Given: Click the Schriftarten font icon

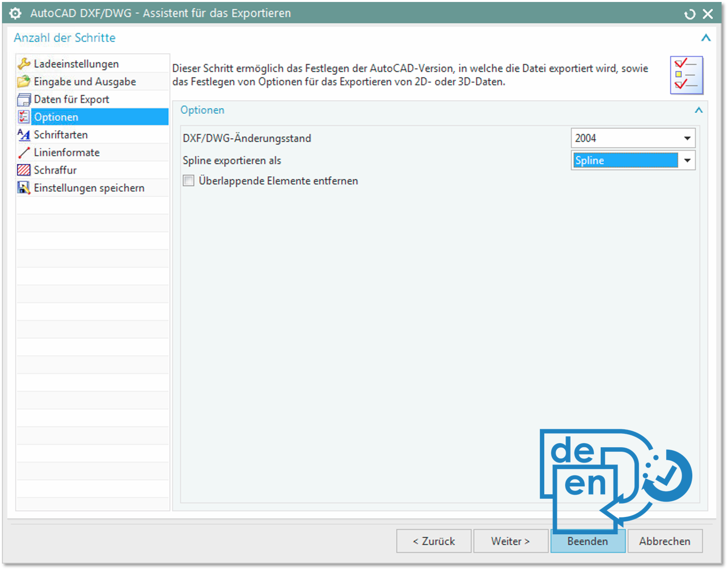Looking at the screenshot, I should [24, 135].
